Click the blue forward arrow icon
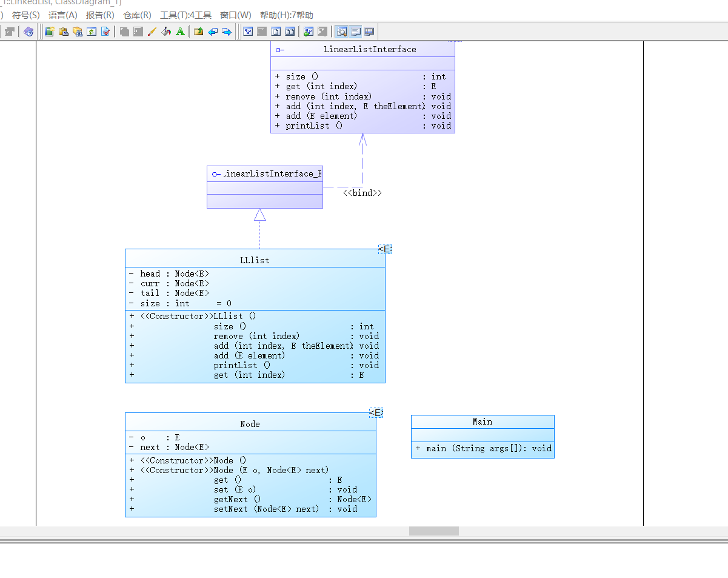 [227, 32]
